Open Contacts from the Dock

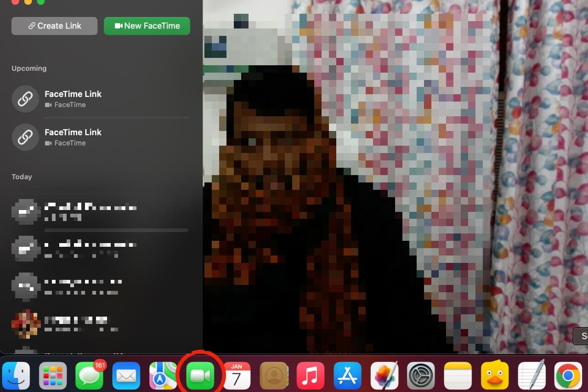click(x=274, y=375)
